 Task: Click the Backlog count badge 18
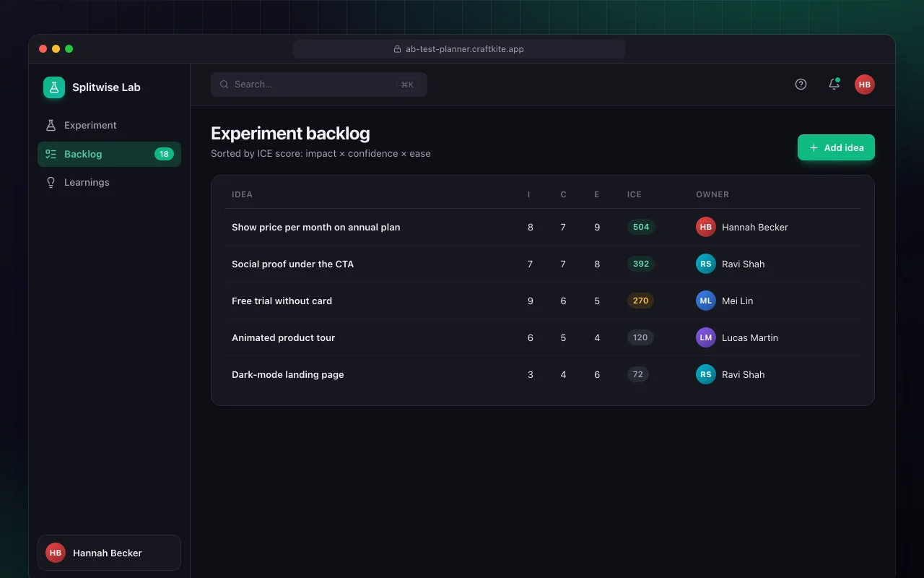tap(164, 154)
